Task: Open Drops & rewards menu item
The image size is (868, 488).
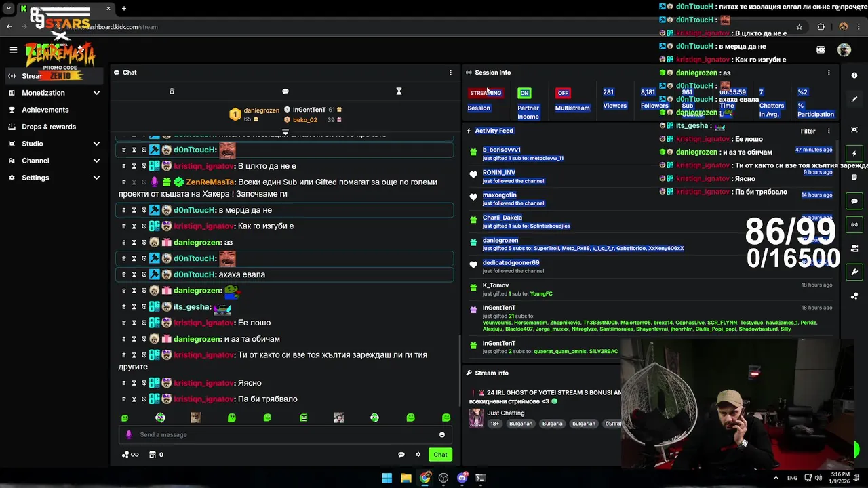Action: (x=49, y=127)
